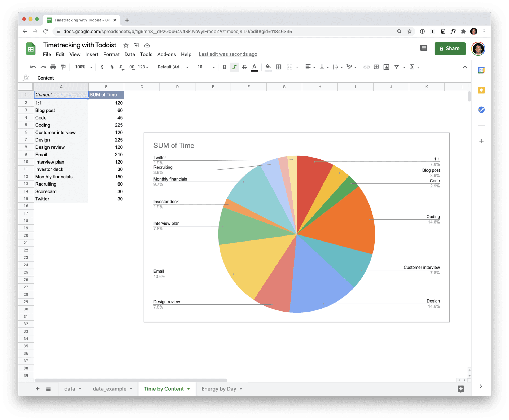Viewport: 509px width, 420px height.
Task: Open the fill color picker
Action: coord(268,67)
